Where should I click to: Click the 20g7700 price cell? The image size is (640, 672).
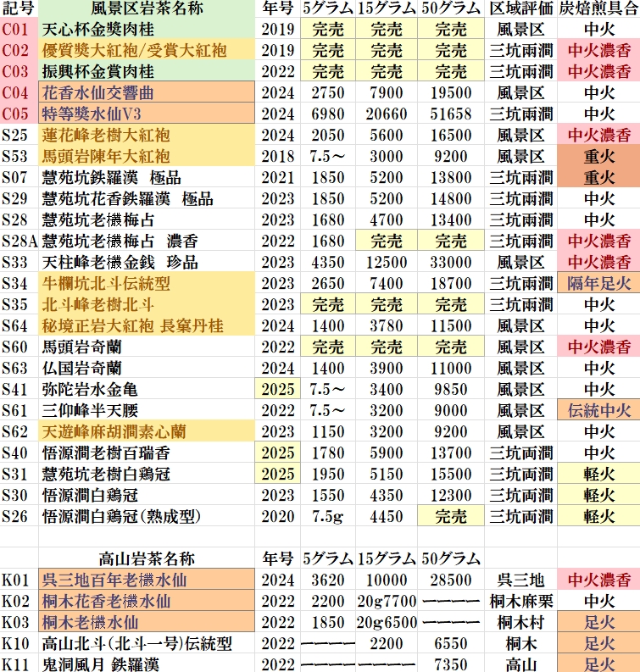[x=386, y=601]
